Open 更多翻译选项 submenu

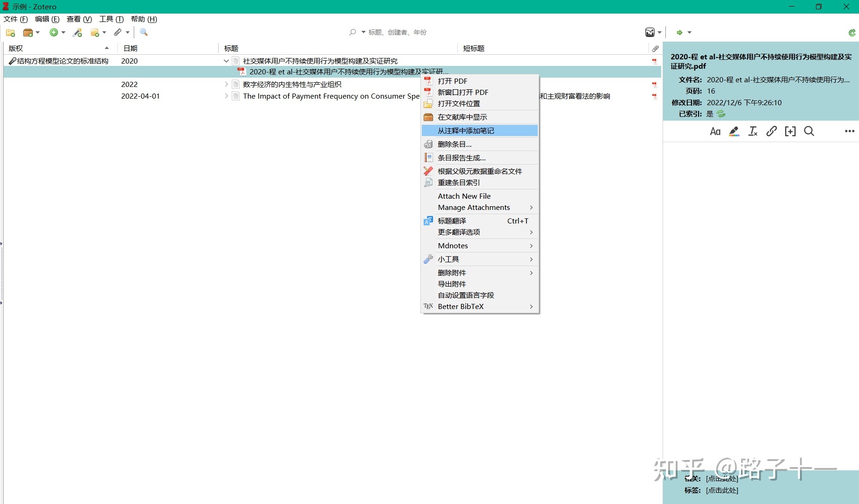480,232
